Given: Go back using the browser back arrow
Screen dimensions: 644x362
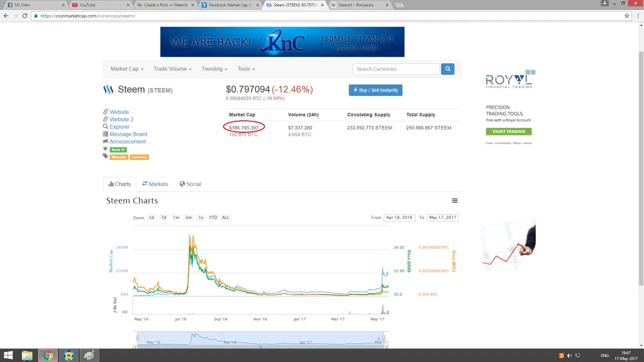Looking at the screenshot, I should 6,16.
